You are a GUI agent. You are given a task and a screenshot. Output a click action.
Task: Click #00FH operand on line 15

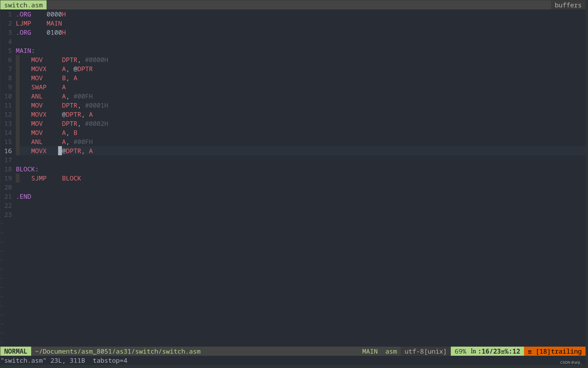click(83, 142)
